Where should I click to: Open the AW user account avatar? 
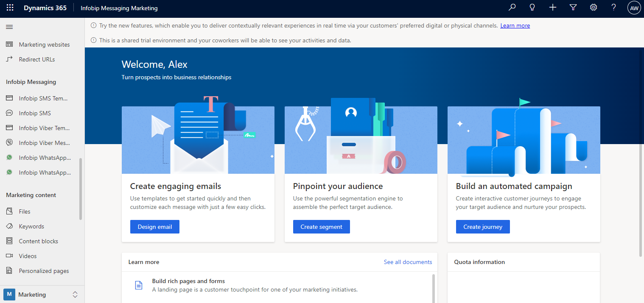(634, 8)
